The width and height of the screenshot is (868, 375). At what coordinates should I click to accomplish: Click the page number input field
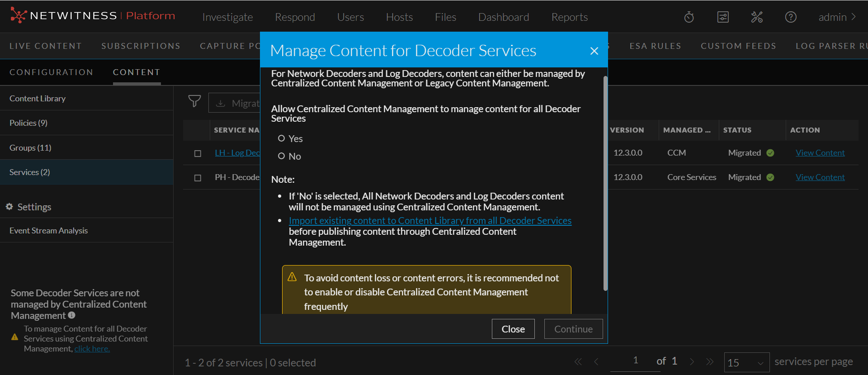635,361
